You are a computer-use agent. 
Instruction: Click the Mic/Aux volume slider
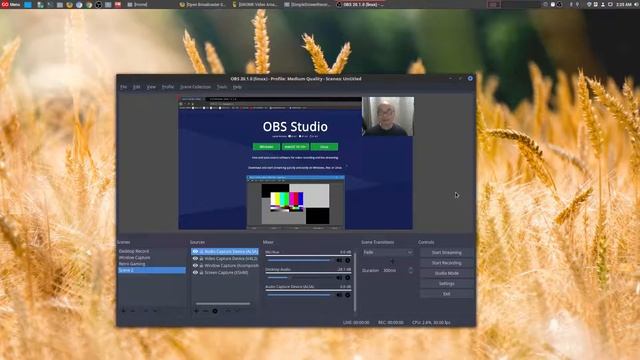(x=299, y=260)
